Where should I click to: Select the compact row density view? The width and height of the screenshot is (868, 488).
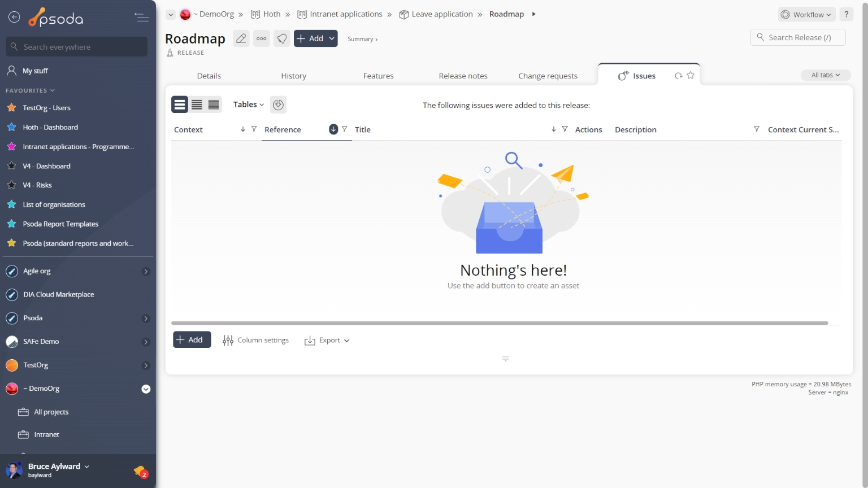[214, 104]
